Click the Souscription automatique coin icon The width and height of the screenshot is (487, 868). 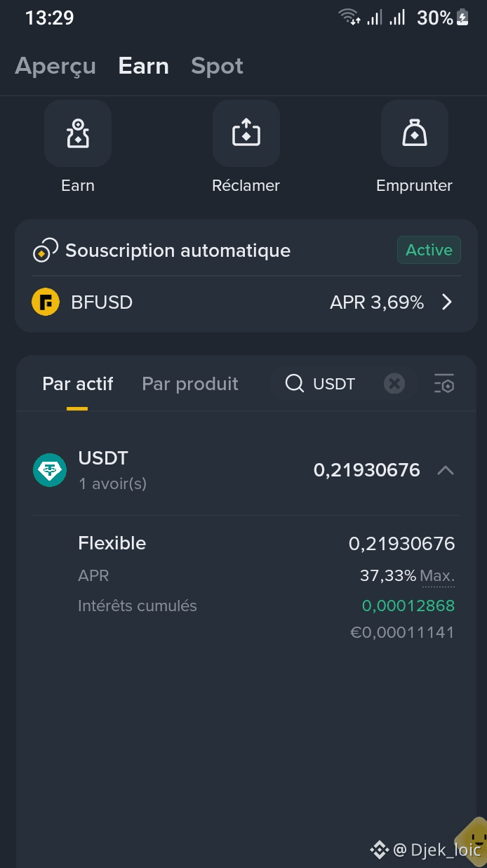tap(45, 251)
